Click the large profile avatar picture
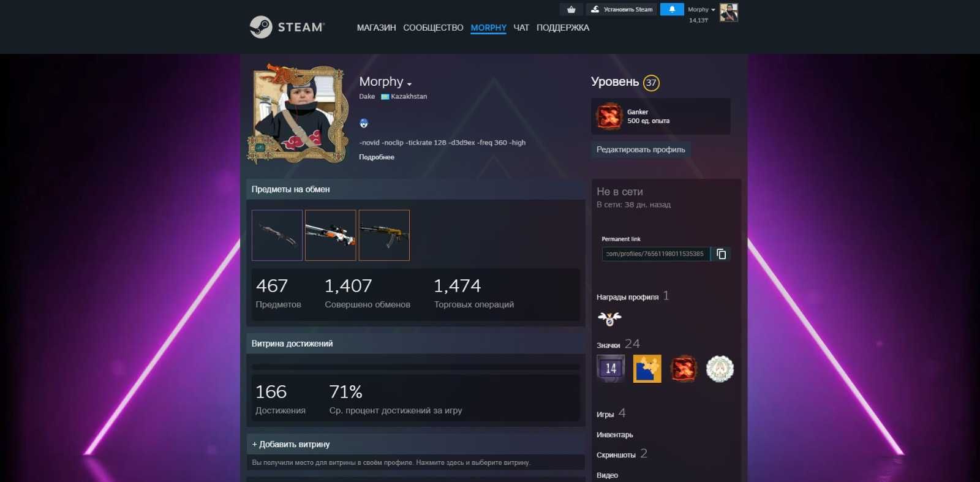The width and height of the screenshot is (980, 482). tap(298, 113)
